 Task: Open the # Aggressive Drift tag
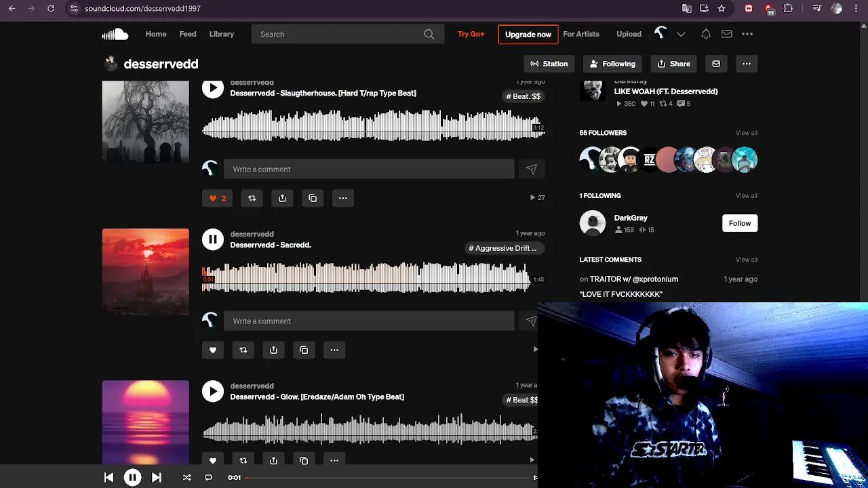pos(505,248)
